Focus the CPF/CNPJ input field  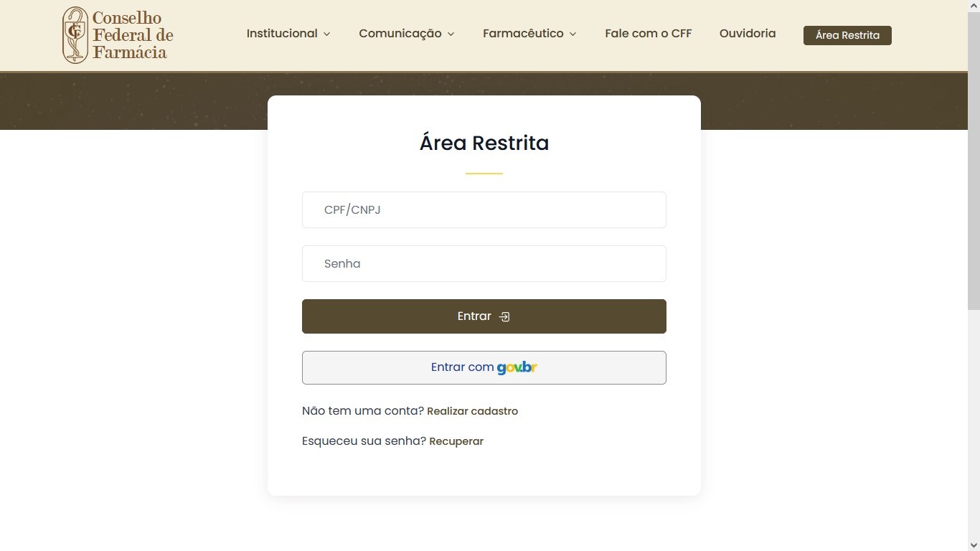pos(484,209)
